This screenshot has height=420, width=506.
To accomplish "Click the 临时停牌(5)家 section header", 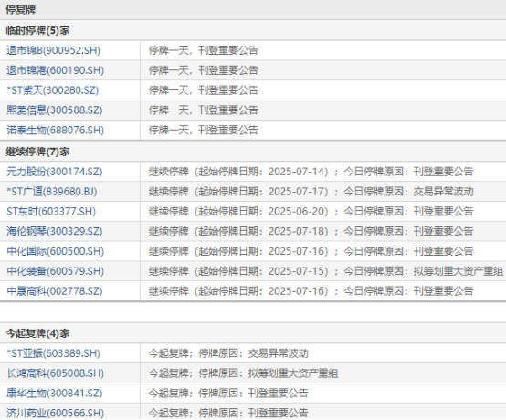I will 253,31.
